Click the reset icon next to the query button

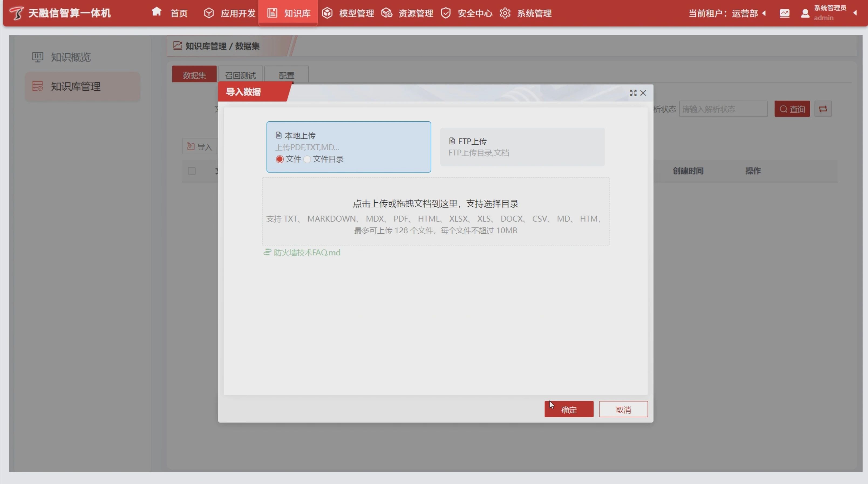[823, 109]
